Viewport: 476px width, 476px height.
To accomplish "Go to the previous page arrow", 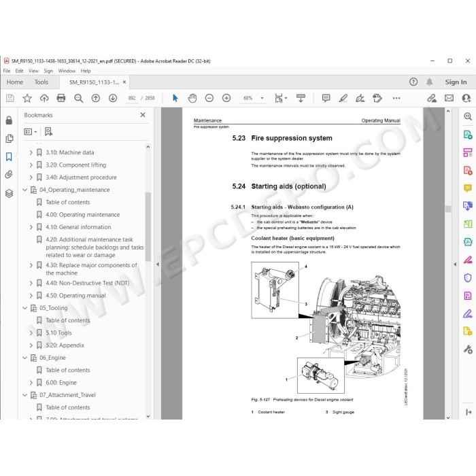I will pyautogui.click(x=96, y=98).
